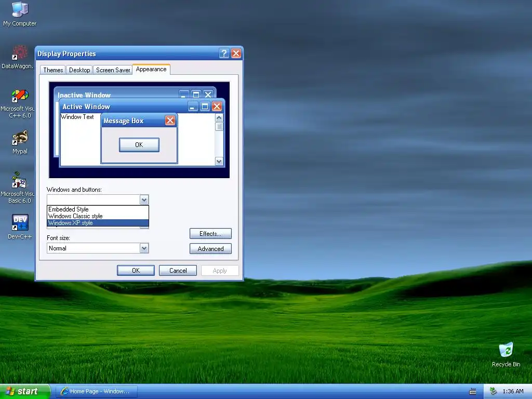
Task: Select Microsoft Visual Basic 6.0 icon
Action: [x=17, y=188]
